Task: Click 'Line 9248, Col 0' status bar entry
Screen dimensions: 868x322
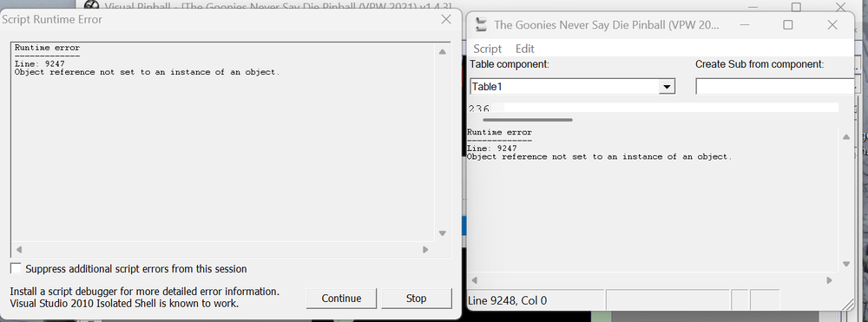Action: coord(507,301)
